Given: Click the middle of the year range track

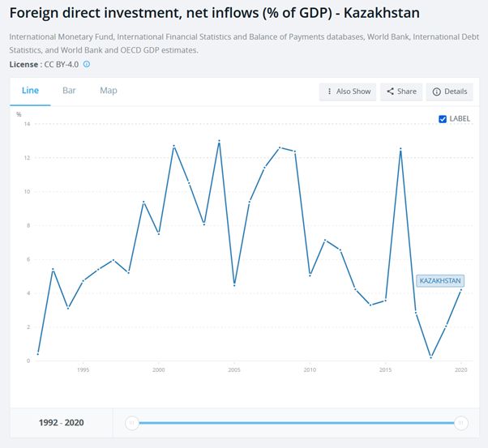Looking at the screenshot, I should [296, 422].
